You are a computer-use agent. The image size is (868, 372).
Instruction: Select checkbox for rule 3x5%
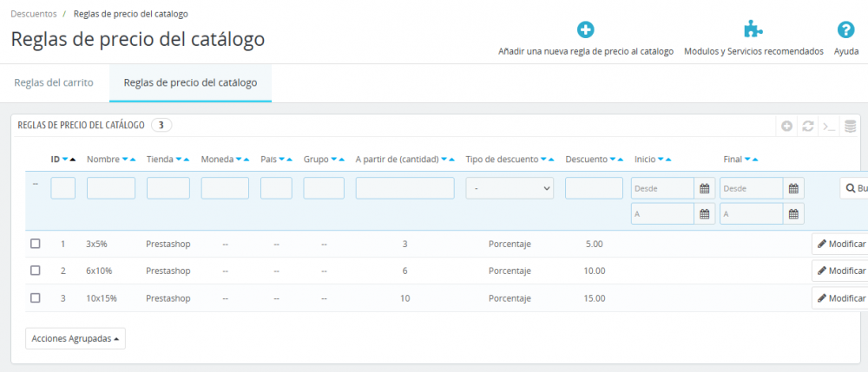36,243
